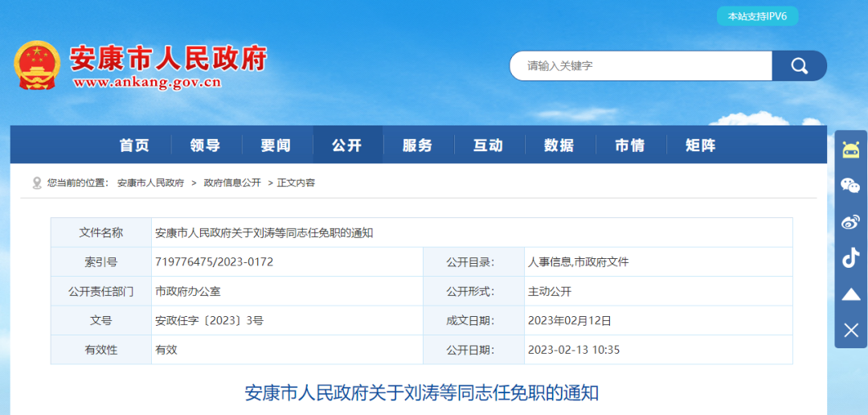868x415 pixels.
Task: Open the Douyin sidebar icon
Action: pos(850,258)
